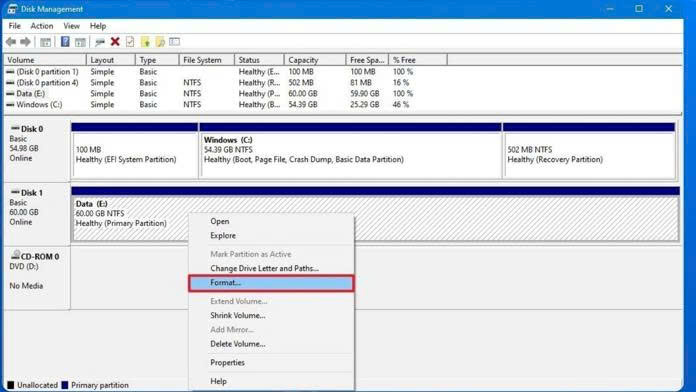696x392 pixels.
Task: Click the Disk 1 drive icon
Action: [15, 192]
